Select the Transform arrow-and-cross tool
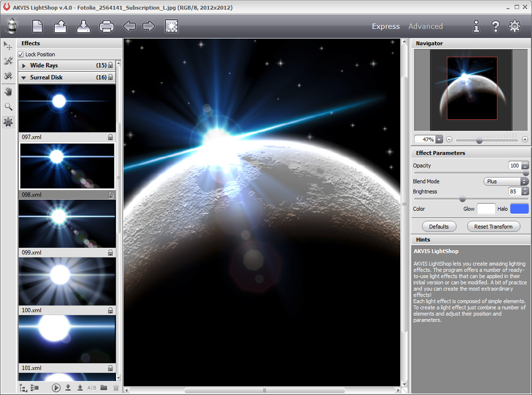 click(8, 46)
